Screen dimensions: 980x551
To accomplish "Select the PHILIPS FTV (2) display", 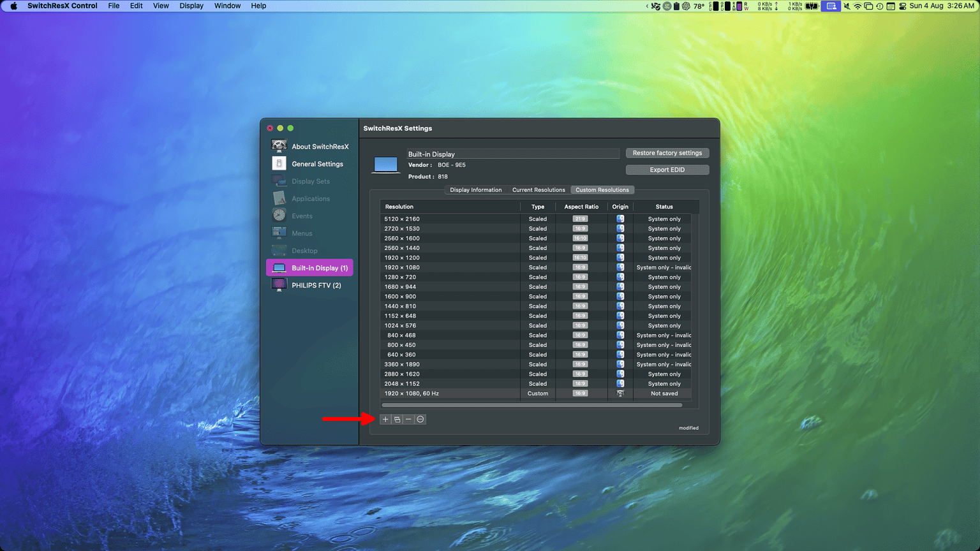I will [309, 284].
